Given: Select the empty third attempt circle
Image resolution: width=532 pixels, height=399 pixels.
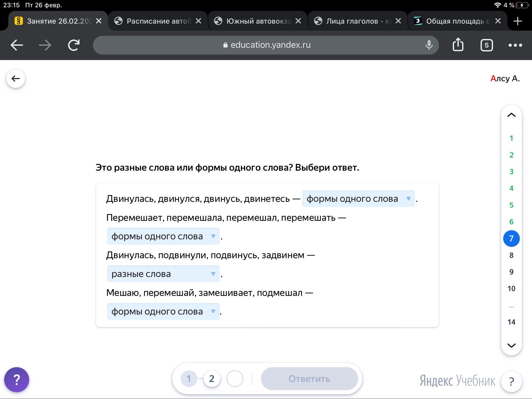Looking at the screenshot, I should click(x=235, y=379).
